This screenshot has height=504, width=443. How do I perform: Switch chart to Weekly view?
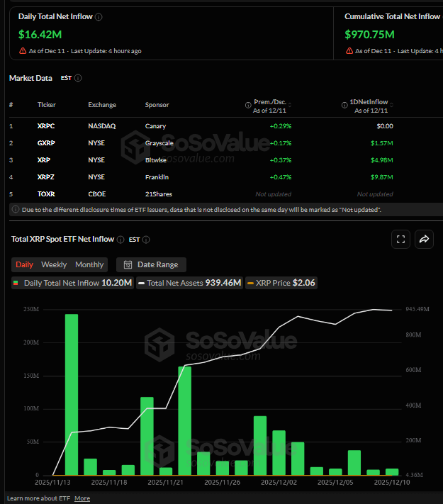(x=54, y=264)
